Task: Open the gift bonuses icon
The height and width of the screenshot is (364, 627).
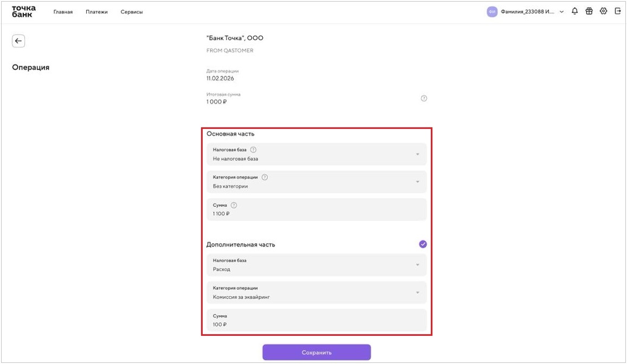Action: coord(589,11)
